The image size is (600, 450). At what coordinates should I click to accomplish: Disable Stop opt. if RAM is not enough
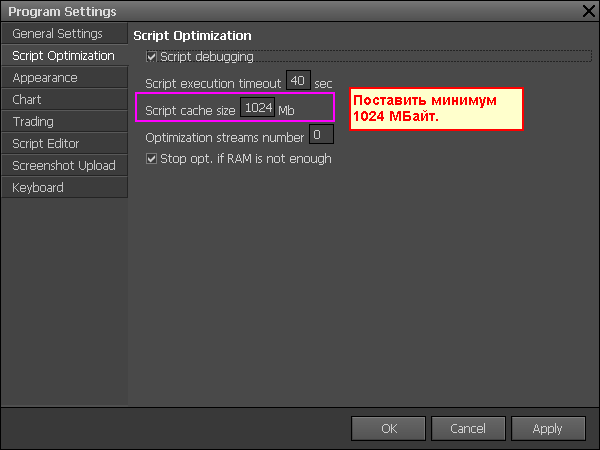(152, 159)
